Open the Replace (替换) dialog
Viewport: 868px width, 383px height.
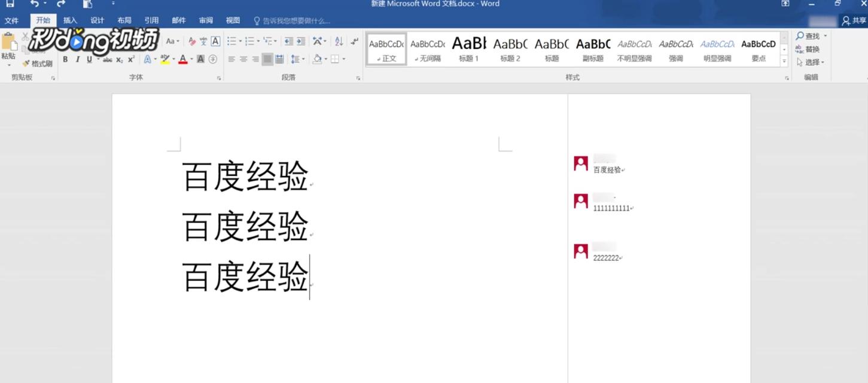(808, 49)
